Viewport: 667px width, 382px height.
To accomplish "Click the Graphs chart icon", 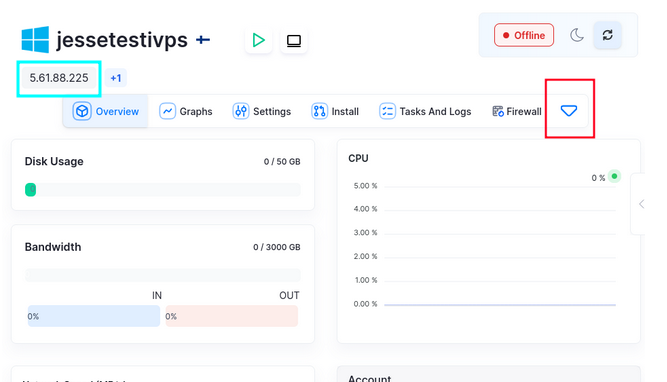I will 168,111.
